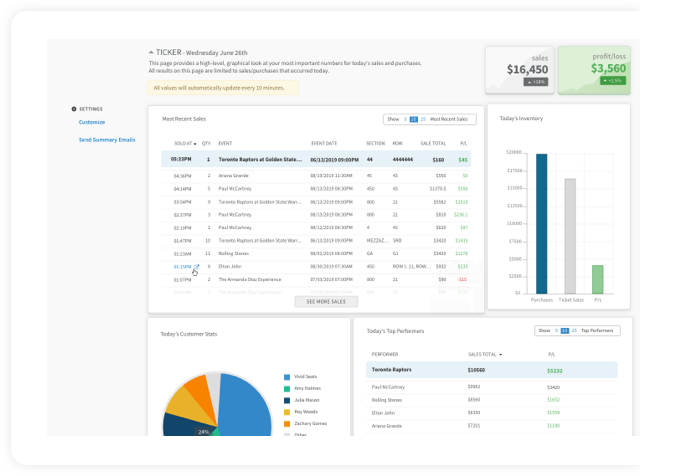Select Rolling Stones in Top Performers
Image resolution: width=676 pixels, height=476 pixels.
pos(391,399)
